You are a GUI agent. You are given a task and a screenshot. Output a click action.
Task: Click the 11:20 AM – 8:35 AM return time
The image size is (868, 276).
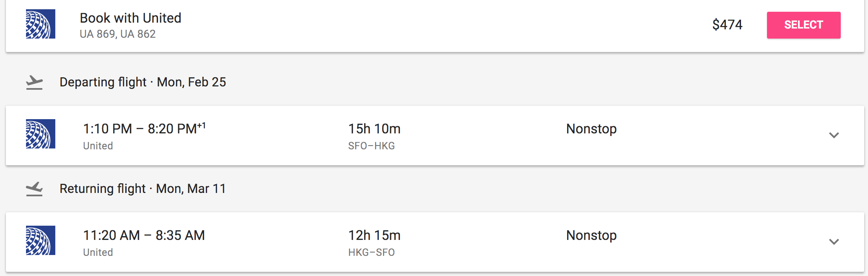(x=144, y=235)
